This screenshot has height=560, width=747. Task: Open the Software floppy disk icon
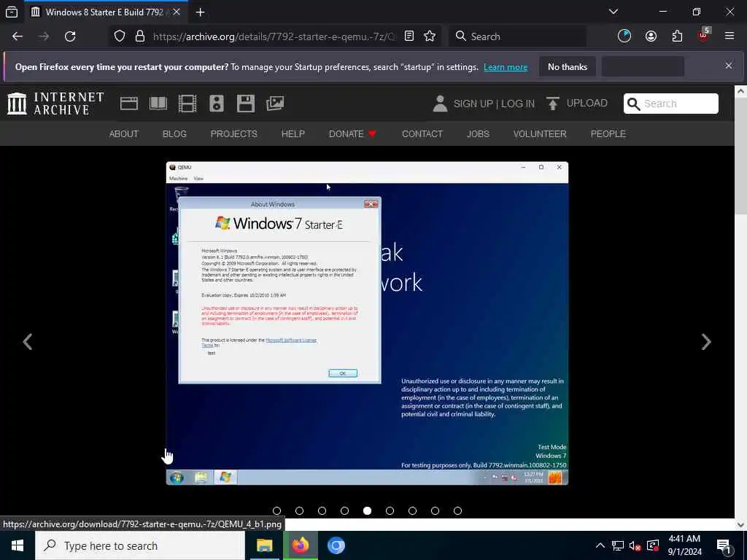(246, 104)
